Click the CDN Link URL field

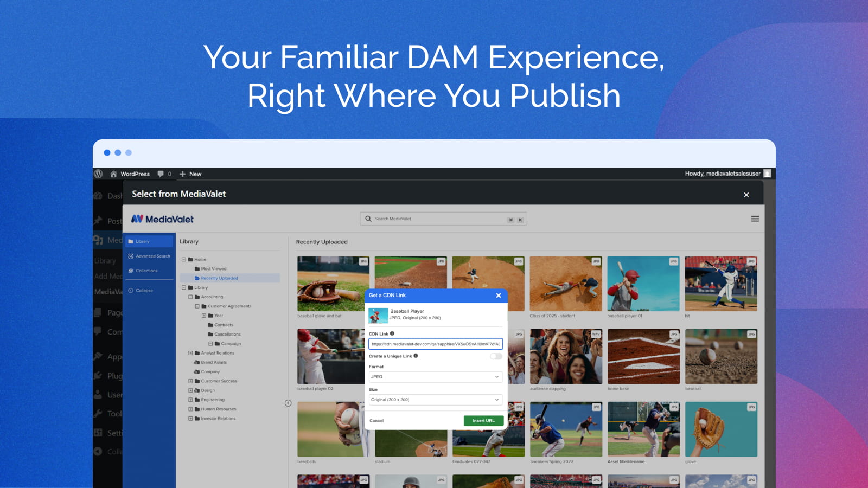pos(436,344)
